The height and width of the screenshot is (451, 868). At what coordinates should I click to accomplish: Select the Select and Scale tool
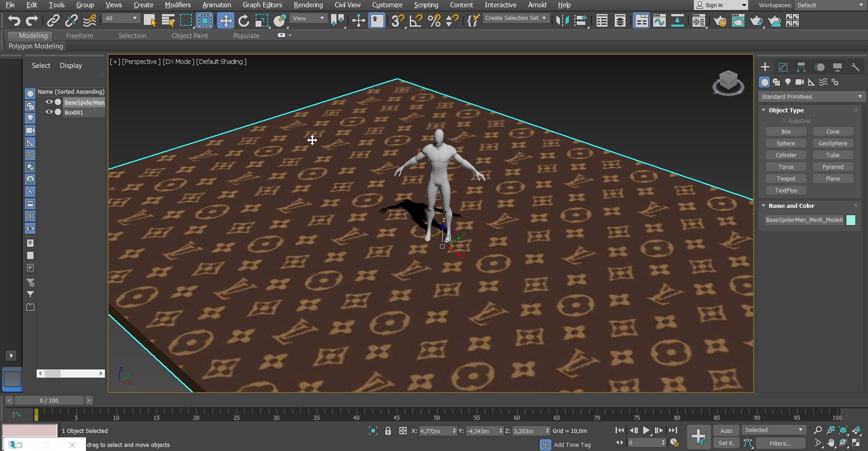click(261, 21)
